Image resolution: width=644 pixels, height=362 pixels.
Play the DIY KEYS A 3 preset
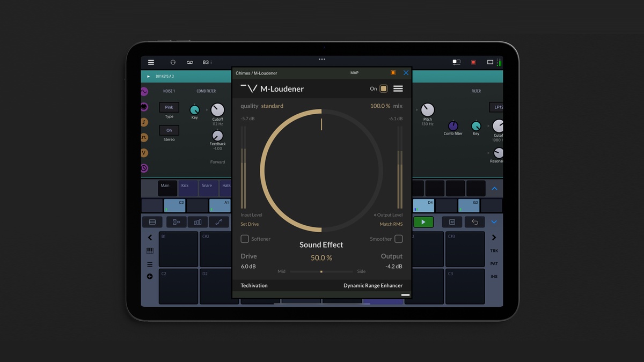click(149, 77)
